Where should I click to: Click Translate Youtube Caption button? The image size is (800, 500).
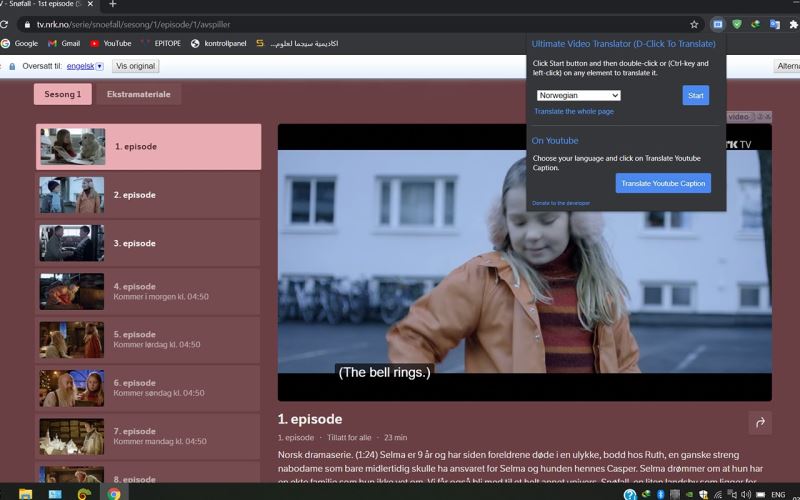pyautogui.click(x=663, y=183)
